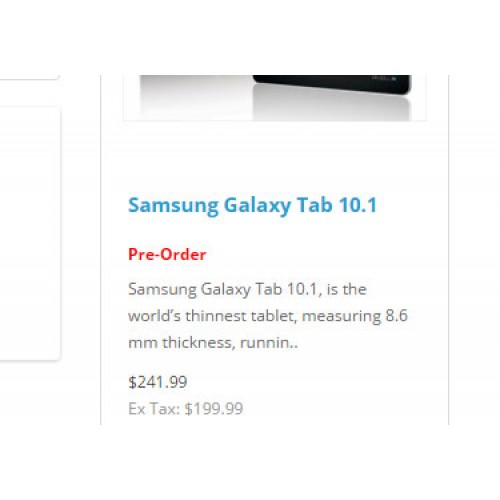Click the description line starting with "Samsung Galaxy Tab 10.1, is"

[247, 289]
